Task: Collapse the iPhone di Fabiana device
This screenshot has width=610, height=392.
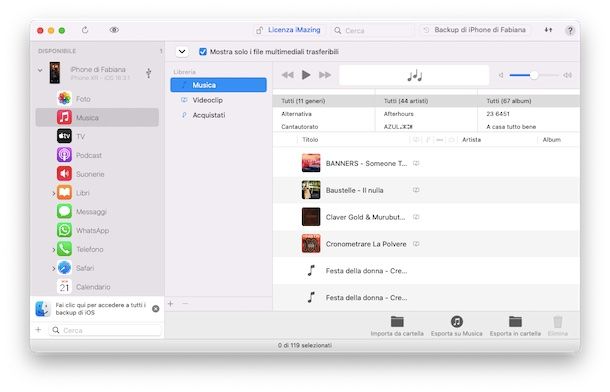Action: [x=40, y=70]
